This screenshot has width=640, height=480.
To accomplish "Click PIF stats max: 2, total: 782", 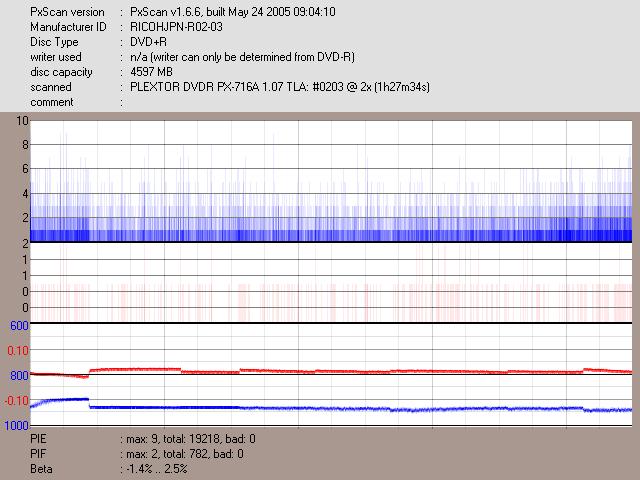I will tap(185, 454).
